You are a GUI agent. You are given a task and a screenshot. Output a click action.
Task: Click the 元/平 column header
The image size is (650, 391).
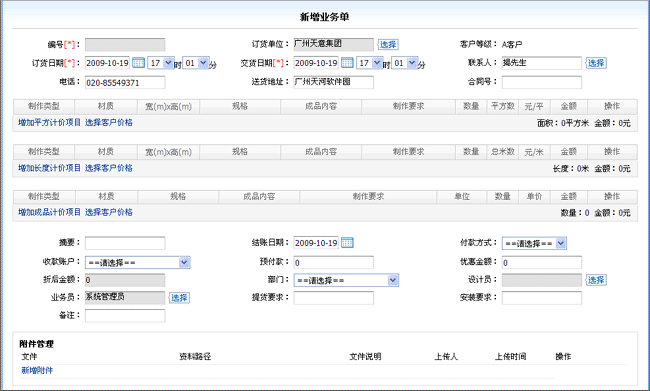pos(534,107)
